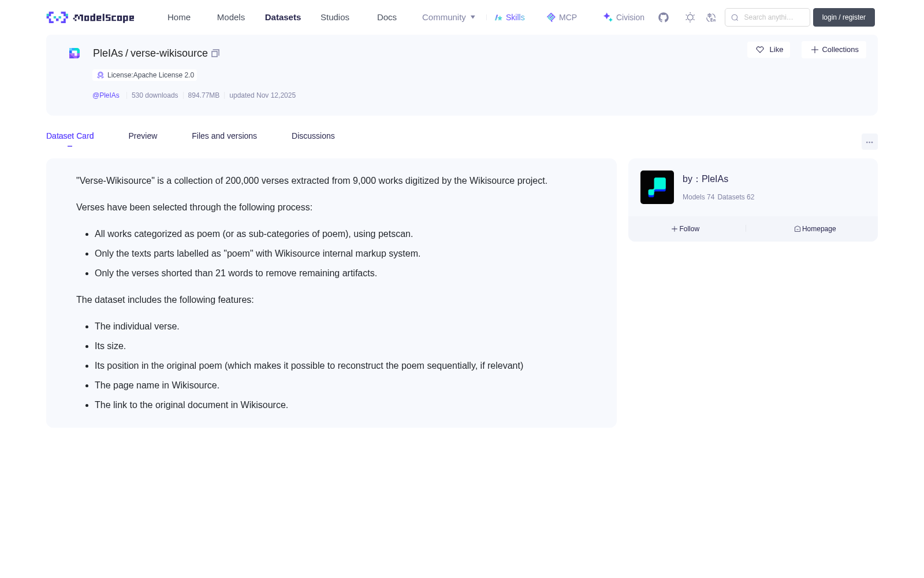Click the license badge icon
Viewport: 924px width, 578px height.
(100, 75)
